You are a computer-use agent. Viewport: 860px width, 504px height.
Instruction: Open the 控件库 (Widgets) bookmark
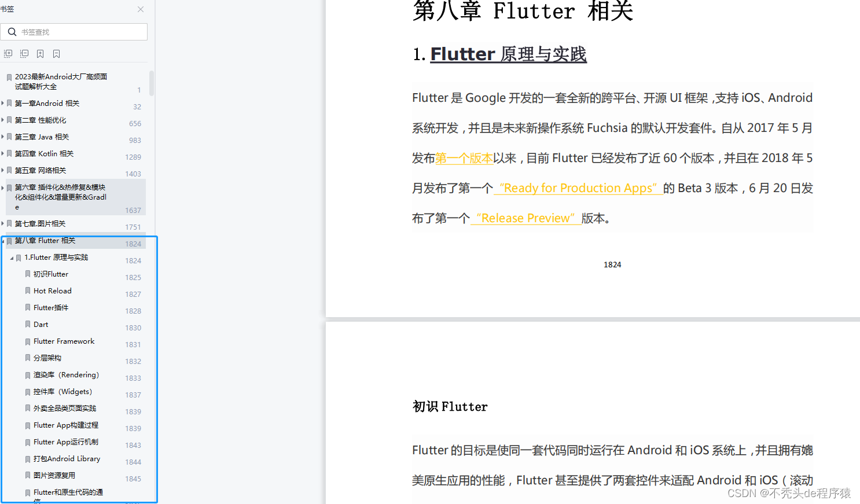tap(63, 392)
